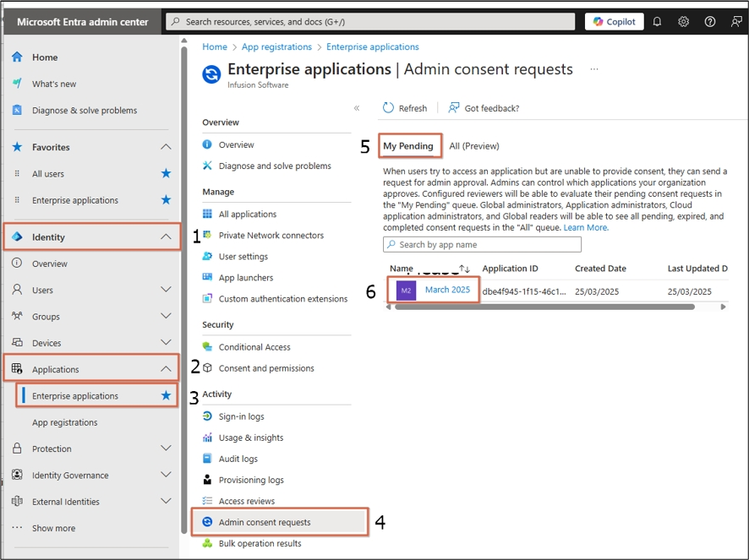The width and height of the screenshot is (749, 560).
Task: Open All users in Favorites
Action: 48,174
